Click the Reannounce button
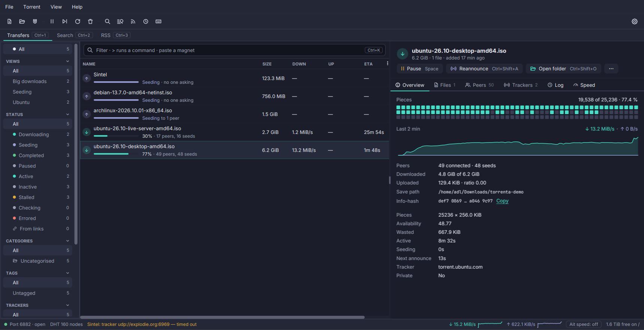The height and width of the screenshot is (330, 644). (x=484, y=68)
